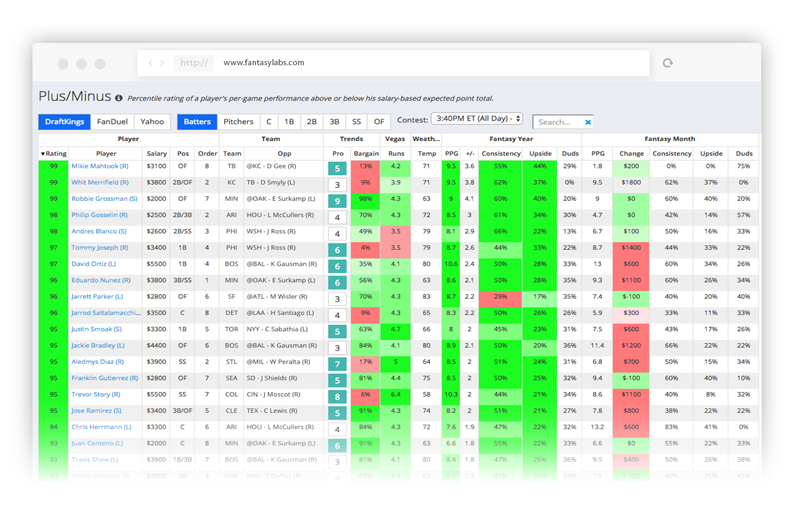This screenshot has height=528, width=800.
Task: Switch to the FanDuel tab
Action: [x=112, y=121]
